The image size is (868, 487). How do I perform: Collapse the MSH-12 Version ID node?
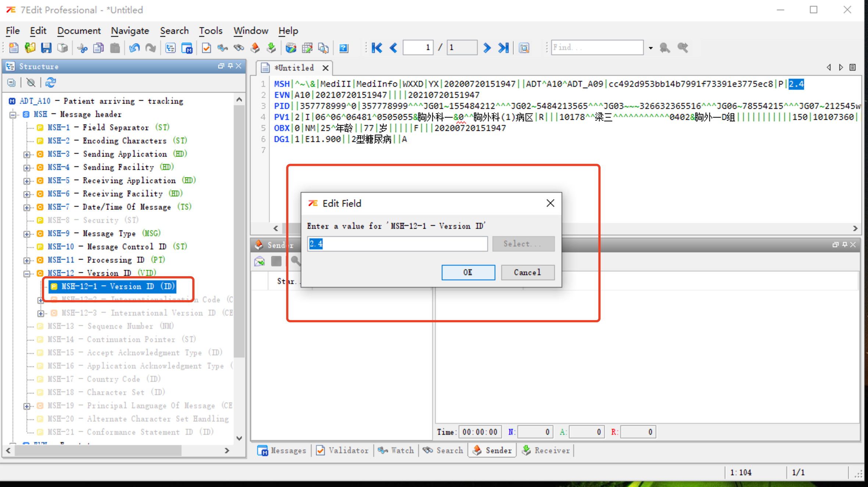pos(27,274)
